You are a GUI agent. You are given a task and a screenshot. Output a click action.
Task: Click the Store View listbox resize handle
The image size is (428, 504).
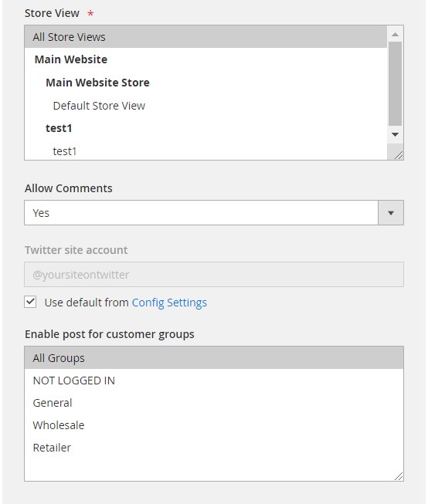pyautogui.click(x=399, y=155)
